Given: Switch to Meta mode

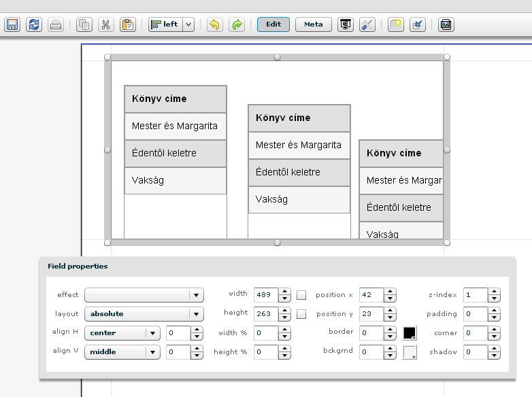Looking at the screenshot, I should click(x=314, y=24).
